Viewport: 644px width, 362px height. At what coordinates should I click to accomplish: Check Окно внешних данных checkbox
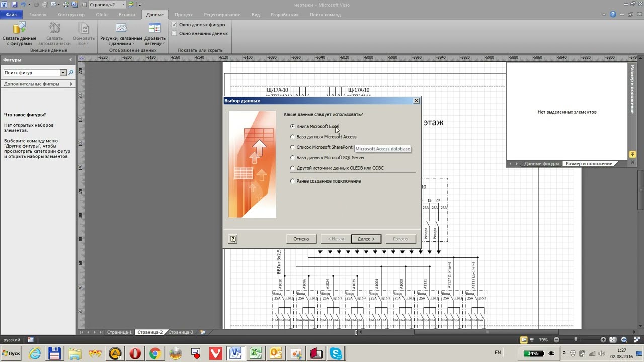(x=174, y=33)
